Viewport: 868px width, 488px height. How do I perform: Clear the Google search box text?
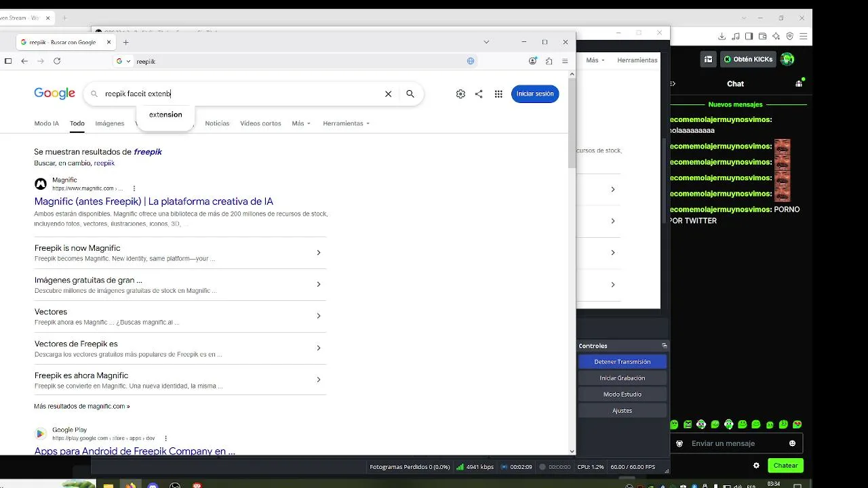388,94
